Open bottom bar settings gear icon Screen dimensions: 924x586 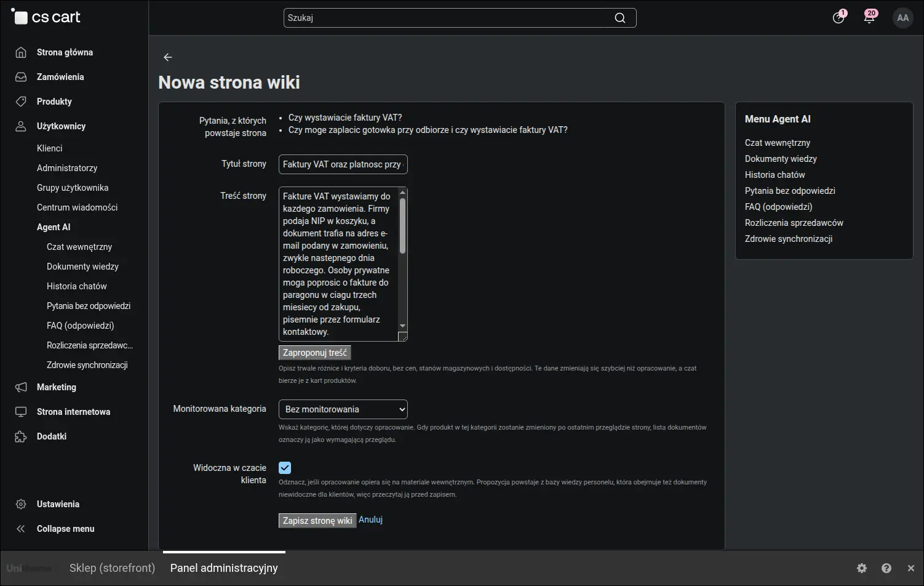point(862,568)
